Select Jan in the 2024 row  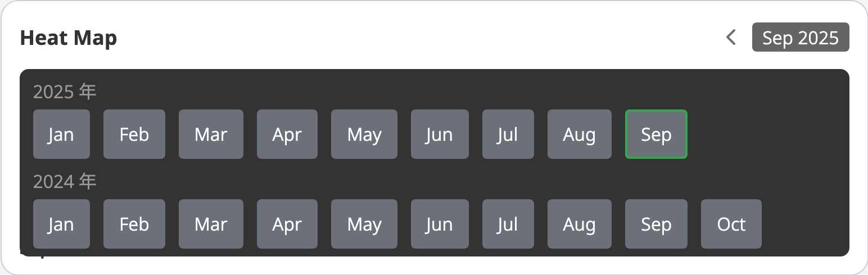pyautogui.click(x=61, y=224)
